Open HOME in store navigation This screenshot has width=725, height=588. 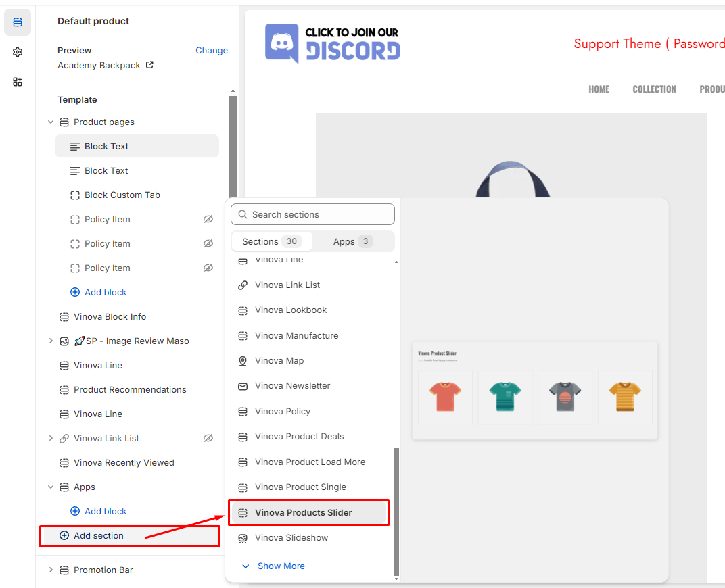pyautogui.click(x=599, y=89)
